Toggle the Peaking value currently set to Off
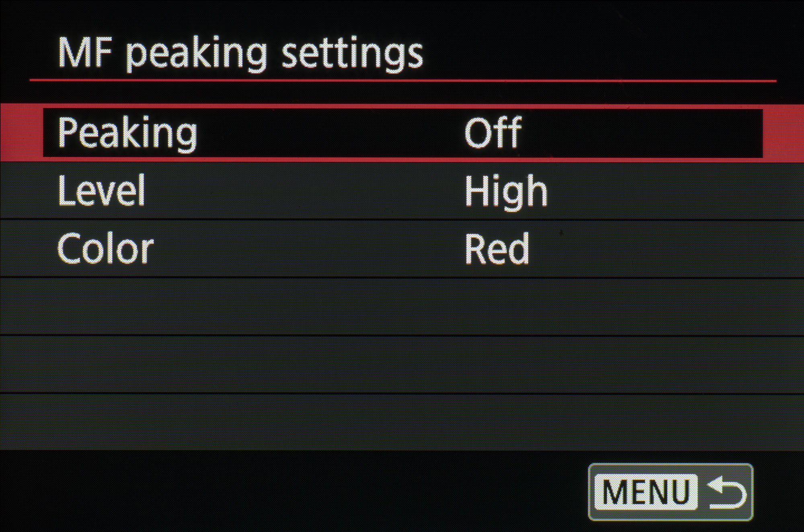804x532 pixels. (x=493, y=132)
